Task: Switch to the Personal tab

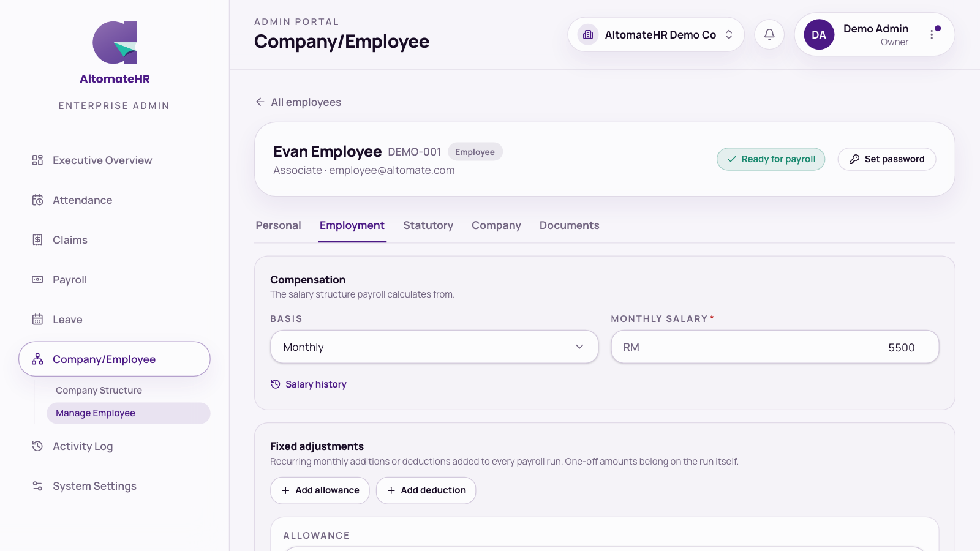Action: (278, 225)
